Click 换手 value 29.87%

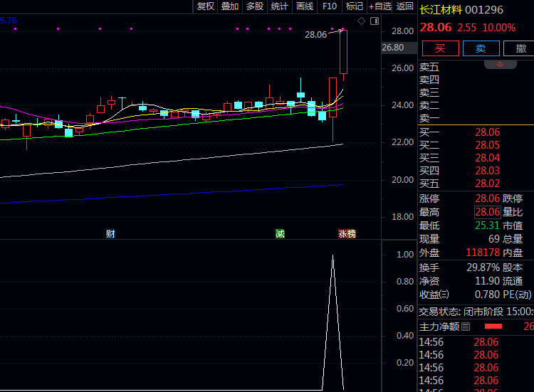(483, 267)
